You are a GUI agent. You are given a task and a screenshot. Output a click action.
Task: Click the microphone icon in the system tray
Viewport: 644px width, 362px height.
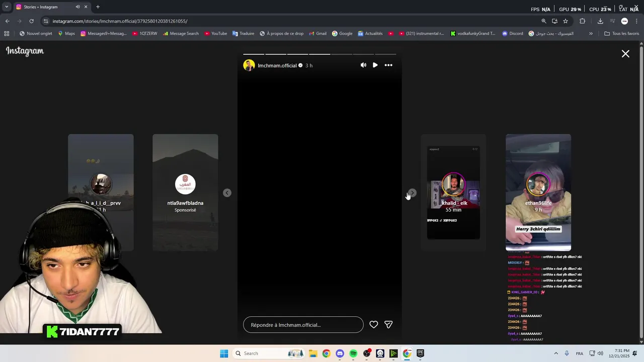(567, 353)
